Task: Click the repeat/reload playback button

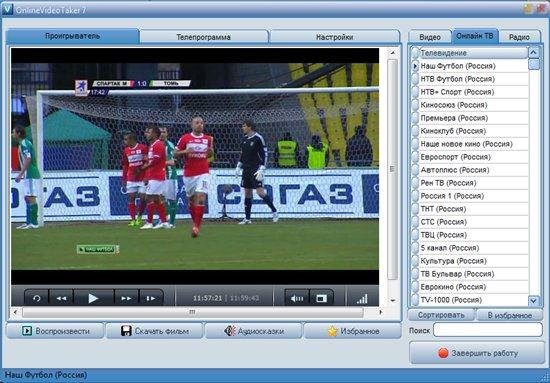Action: tap(36, 298)
